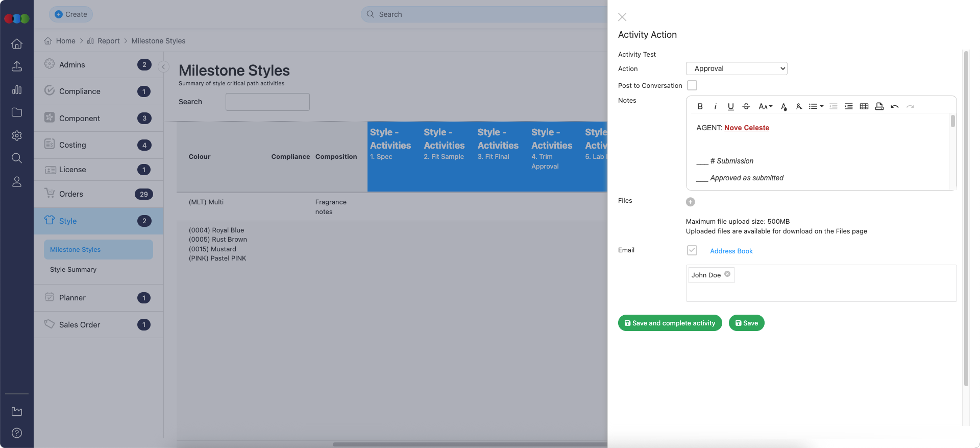This screenshot has height=448, width=980.
Task: Select the Costing menu item
Action: tap(72, 145)
